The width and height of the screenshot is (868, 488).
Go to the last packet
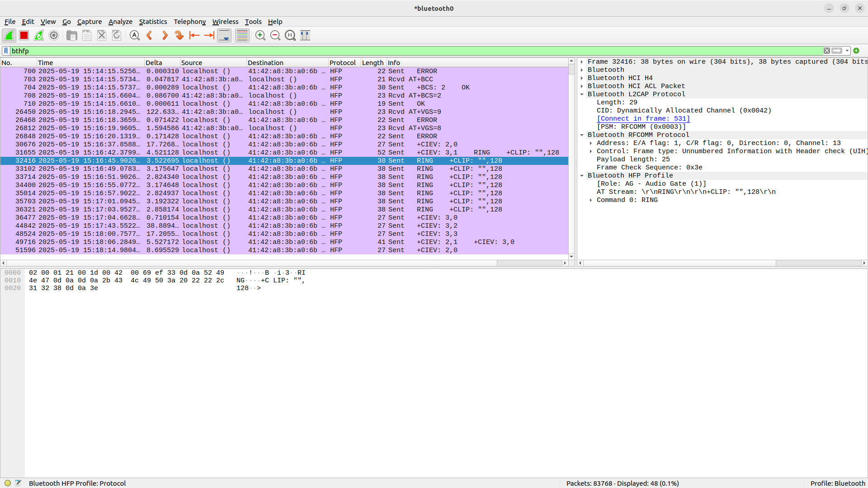[209, 35]
